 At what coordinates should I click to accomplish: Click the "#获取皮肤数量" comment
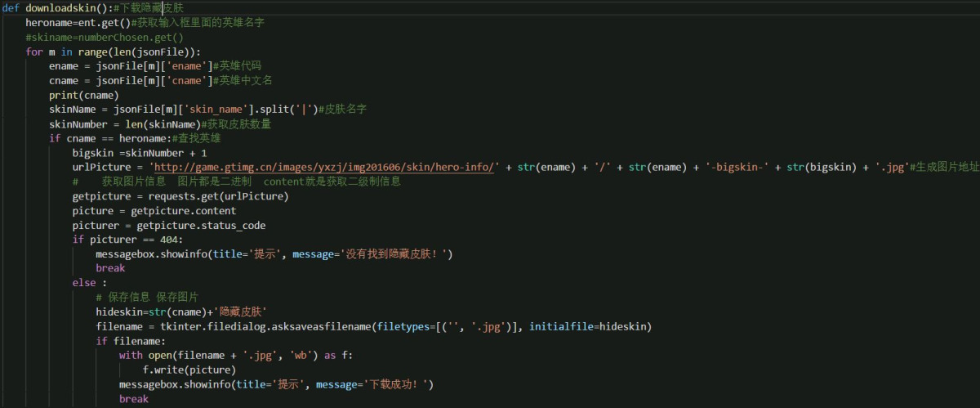[x=236, y=124]
